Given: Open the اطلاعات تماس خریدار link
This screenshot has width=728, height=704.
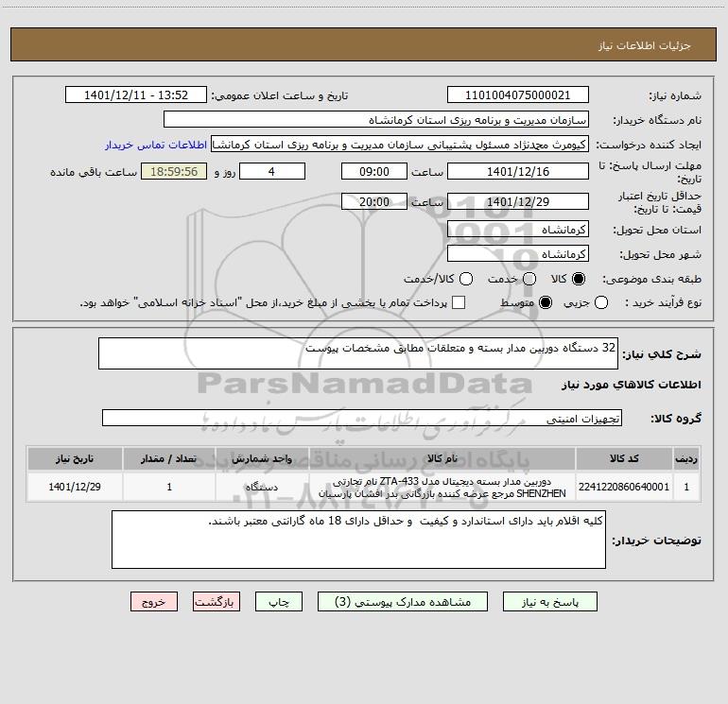Looking at the screenshot, I should [156, 145].
